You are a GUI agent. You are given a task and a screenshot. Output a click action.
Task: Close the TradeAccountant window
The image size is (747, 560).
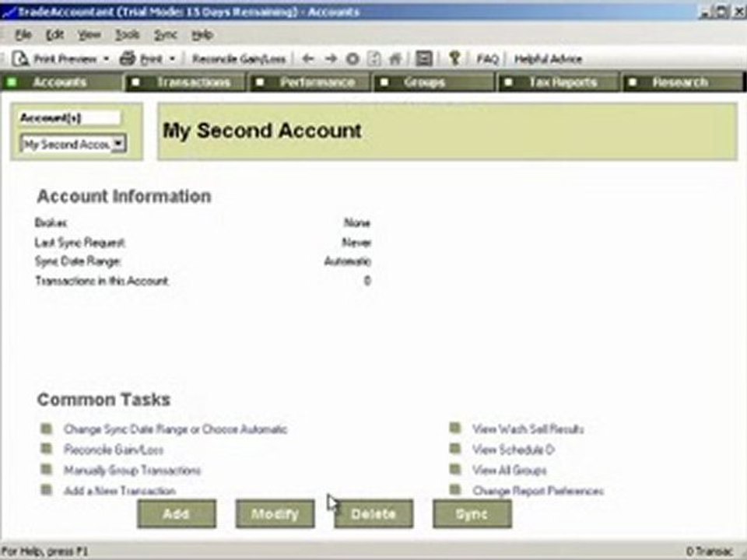click(740, 12)
